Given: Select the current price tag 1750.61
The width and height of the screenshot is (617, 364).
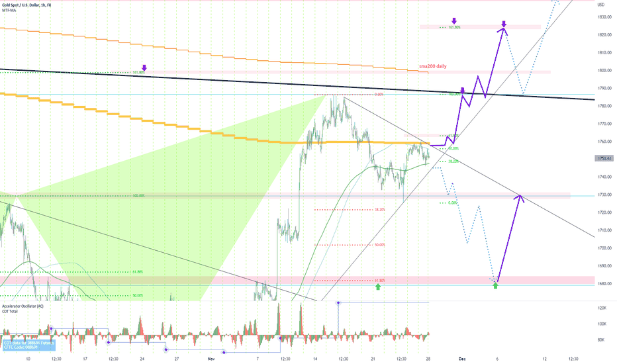Looking at the screenshot, I should tap(604, 159).
